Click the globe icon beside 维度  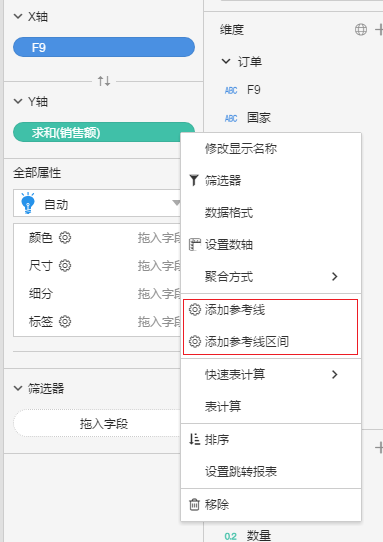coord(361,29)
